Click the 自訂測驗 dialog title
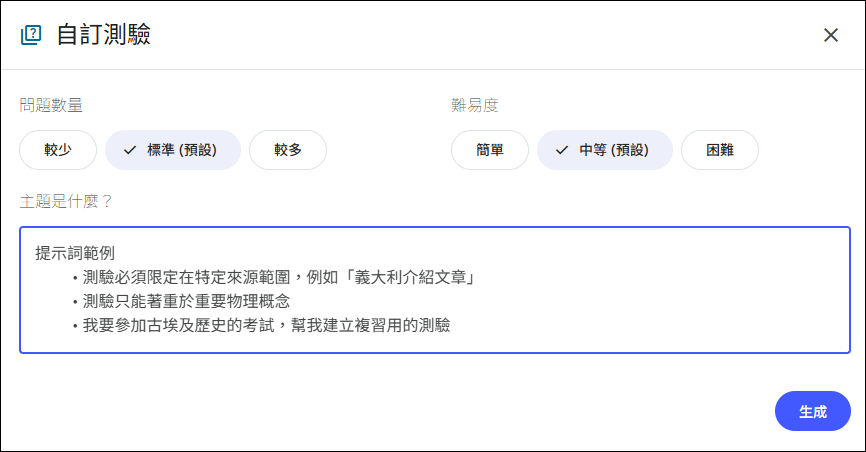 click(x=104, y=35)
